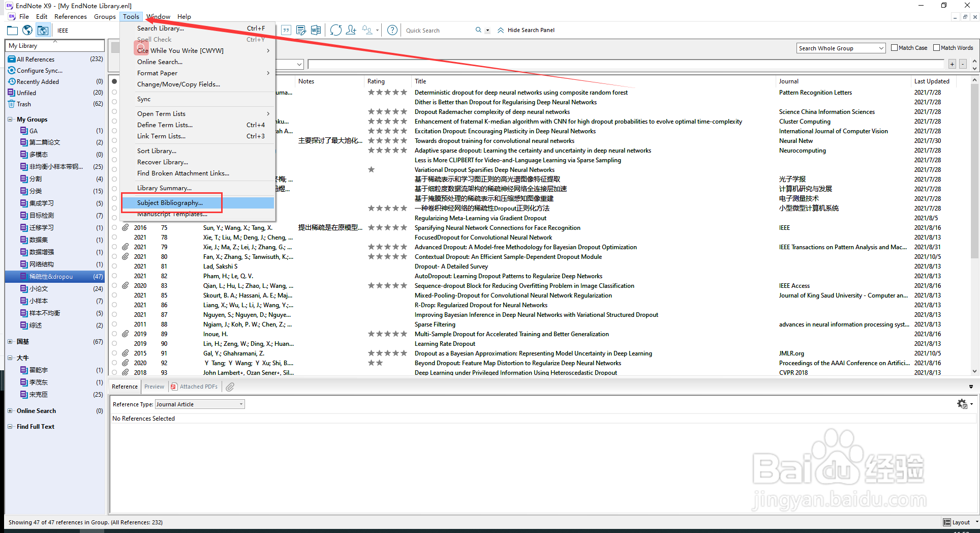This screenshot has width=980, height=533.
Task: Collapse the 大牛 group set
Action: [10, 358]
